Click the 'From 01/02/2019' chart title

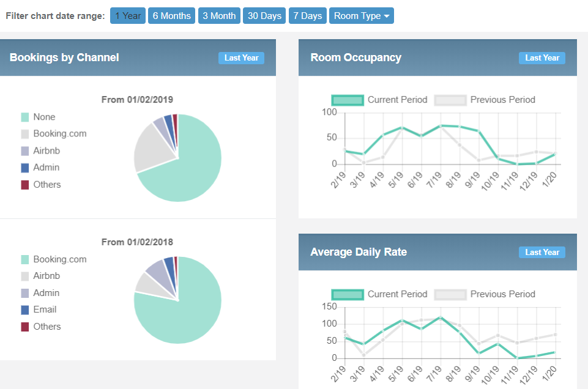tap(137, 100)
